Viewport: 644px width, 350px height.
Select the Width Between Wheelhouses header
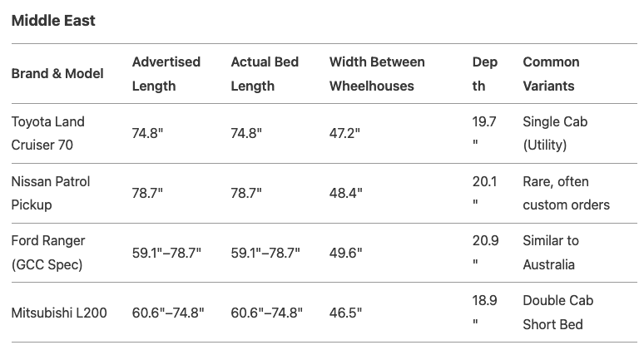[377, 74]
